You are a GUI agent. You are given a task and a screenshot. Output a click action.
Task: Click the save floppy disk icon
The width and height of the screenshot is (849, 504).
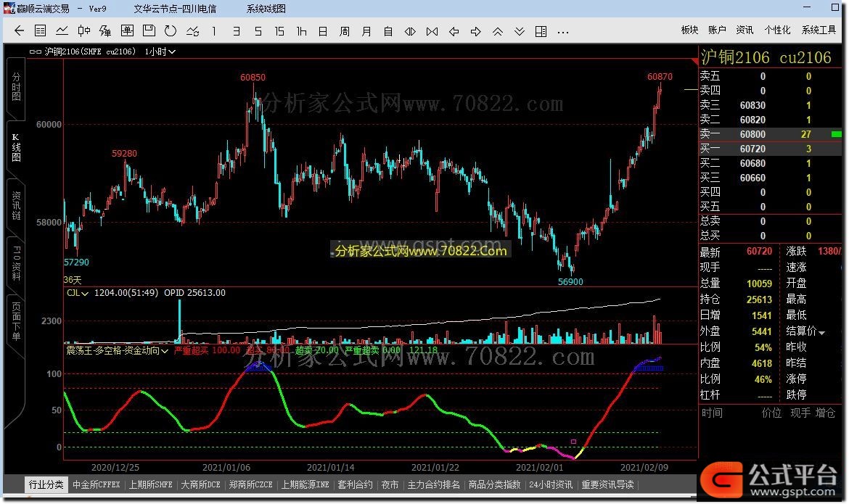click(149, 31)
